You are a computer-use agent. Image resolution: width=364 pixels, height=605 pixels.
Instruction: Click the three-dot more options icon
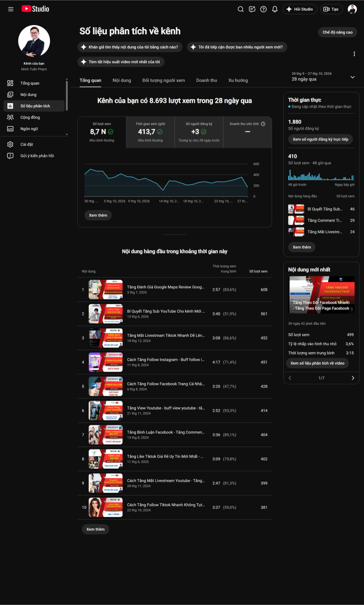coord(354,54)
